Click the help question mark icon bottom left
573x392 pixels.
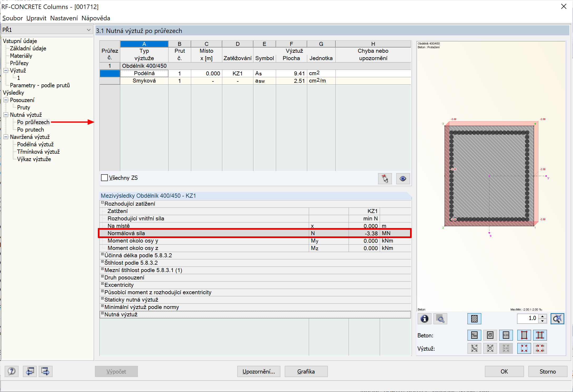pyautogui.click(x=12, y=371)
